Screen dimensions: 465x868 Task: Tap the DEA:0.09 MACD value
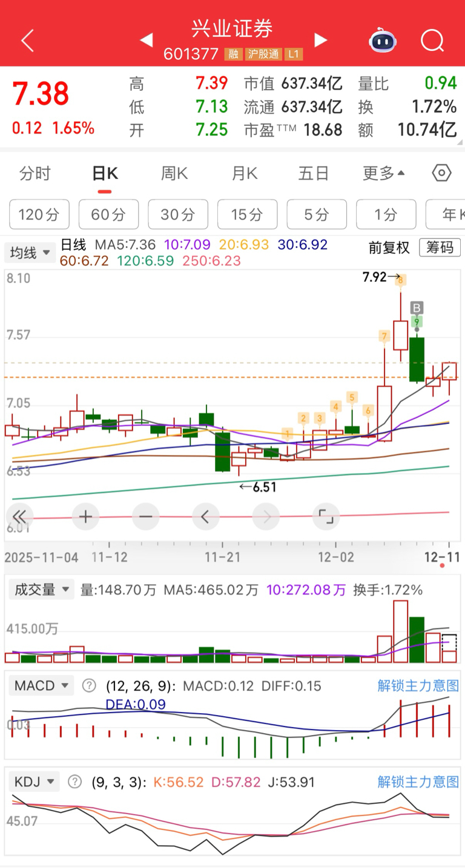[136, 704]
